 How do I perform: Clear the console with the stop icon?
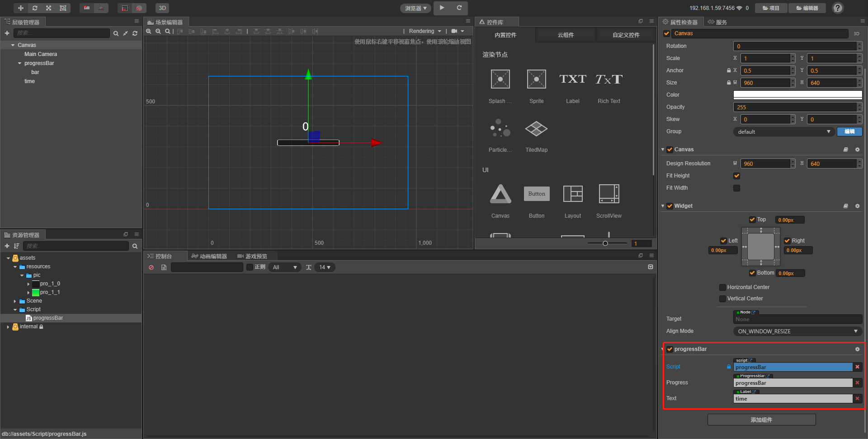coord(151,267)
